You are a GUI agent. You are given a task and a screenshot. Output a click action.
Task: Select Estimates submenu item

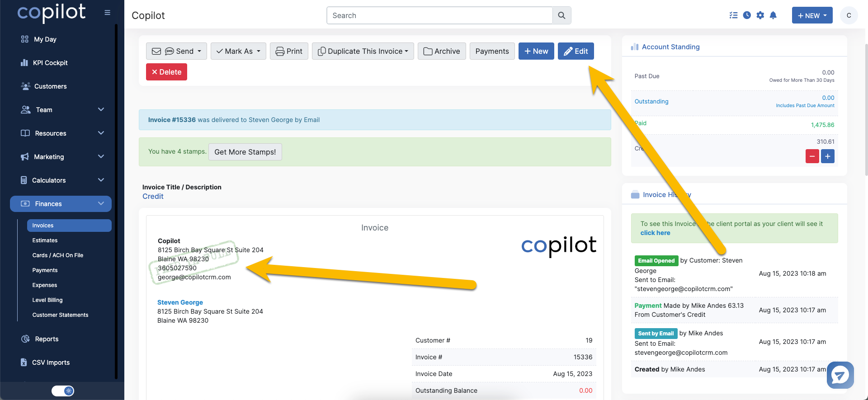pyautogui.click(x=45, y=240)
